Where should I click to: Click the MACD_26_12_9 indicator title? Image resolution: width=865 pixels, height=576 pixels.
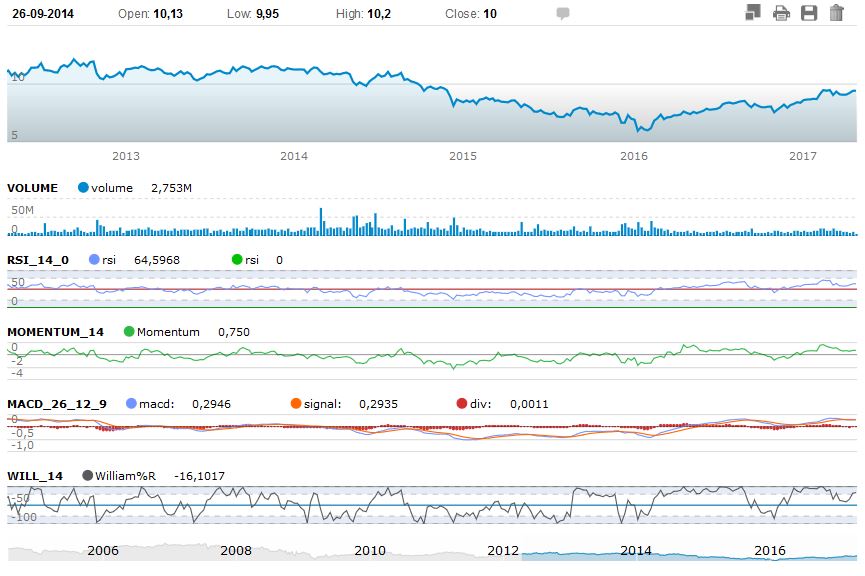[56, 404]
